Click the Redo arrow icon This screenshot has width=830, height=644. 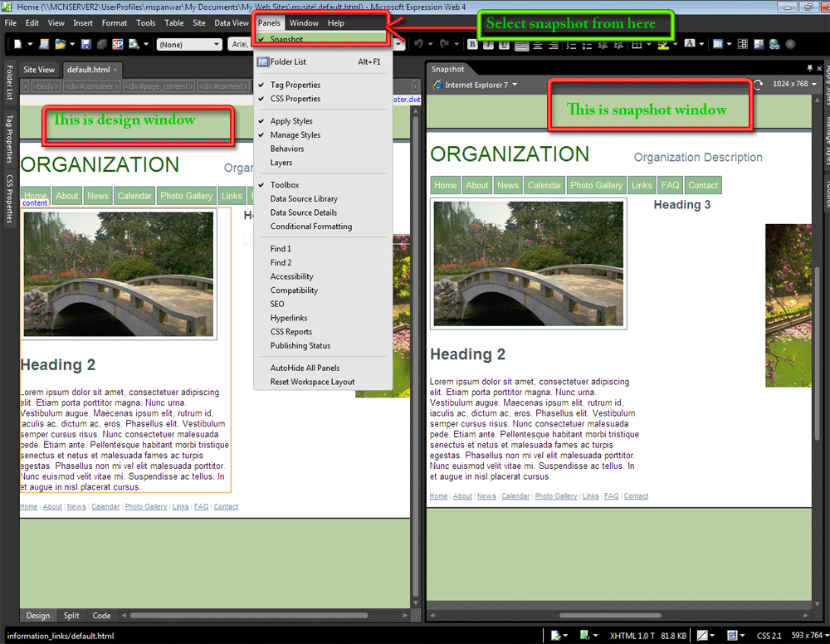(445, 44)
